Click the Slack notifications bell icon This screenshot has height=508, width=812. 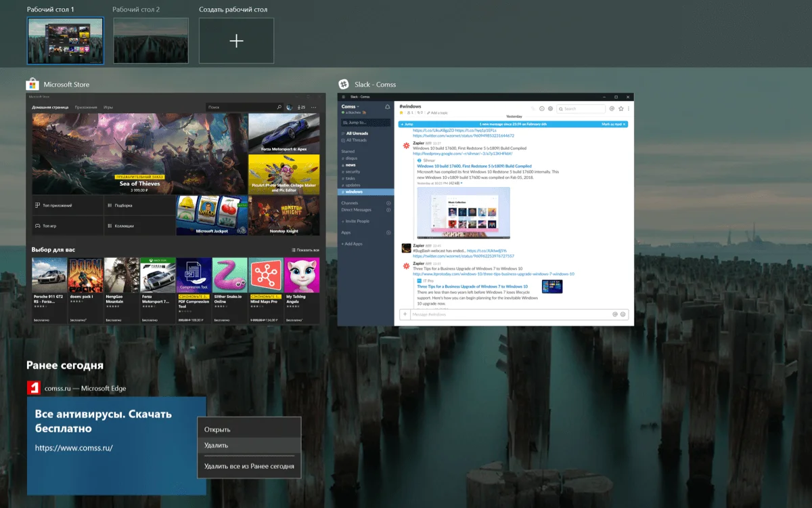click(388, 107)
